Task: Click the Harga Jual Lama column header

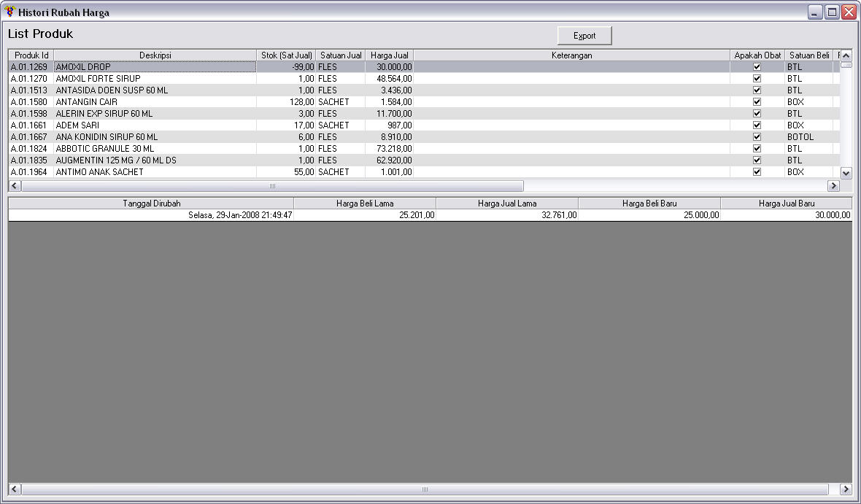Action: tap(507, 203)
